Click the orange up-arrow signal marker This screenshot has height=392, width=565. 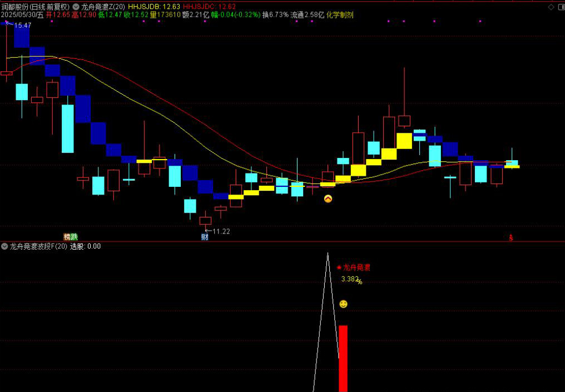tap(328, 199)
